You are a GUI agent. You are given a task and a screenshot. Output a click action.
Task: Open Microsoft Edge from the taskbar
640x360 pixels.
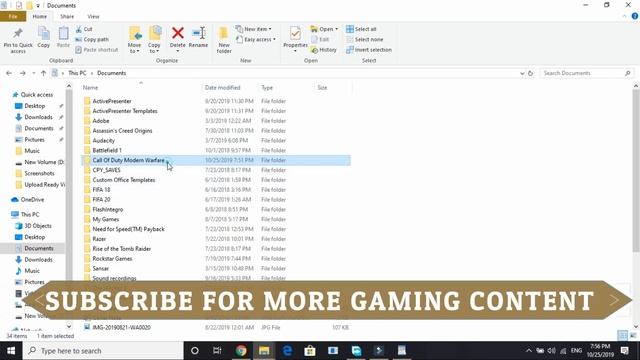pyautogui.click(x=287, y=351)
